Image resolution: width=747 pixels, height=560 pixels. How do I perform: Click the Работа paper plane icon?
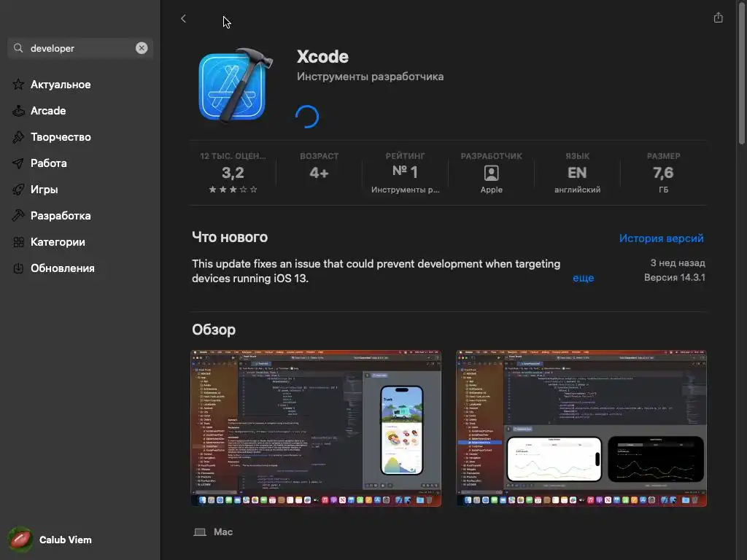[18, 163]
